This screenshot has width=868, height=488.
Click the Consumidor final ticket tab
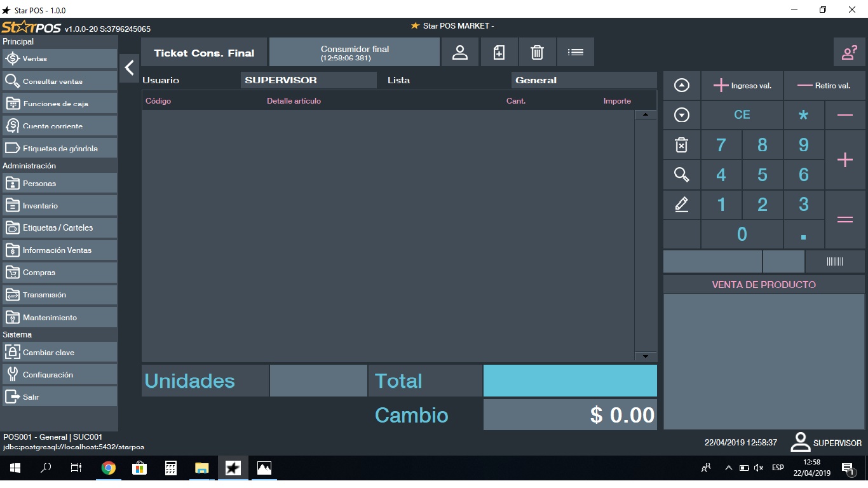pos(355,52)
